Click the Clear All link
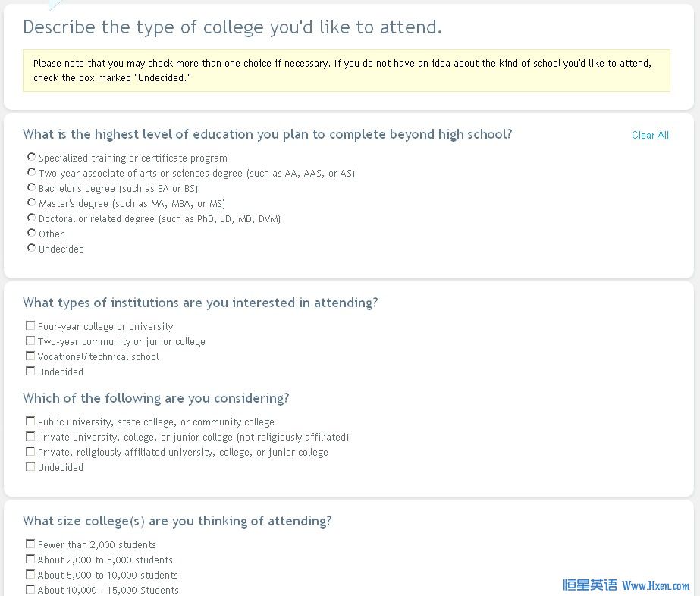This screenshot has height=596, width=700. click(650, 135)
